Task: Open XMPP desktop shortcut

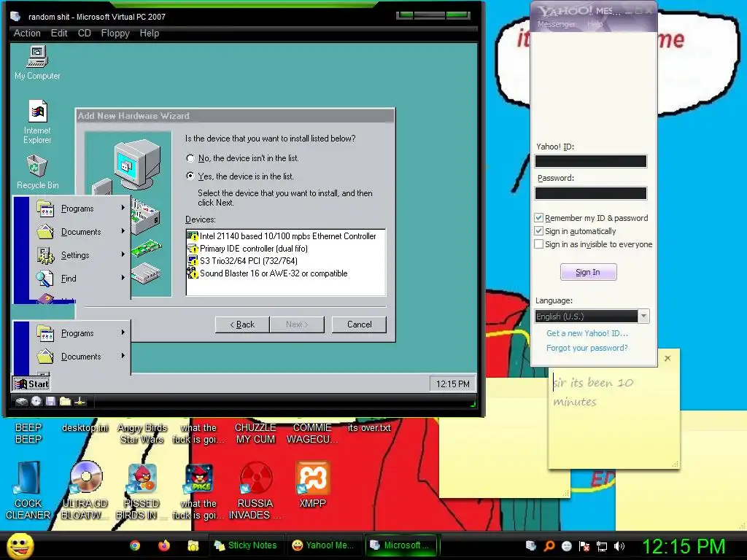Action: [x=312, y=484]
